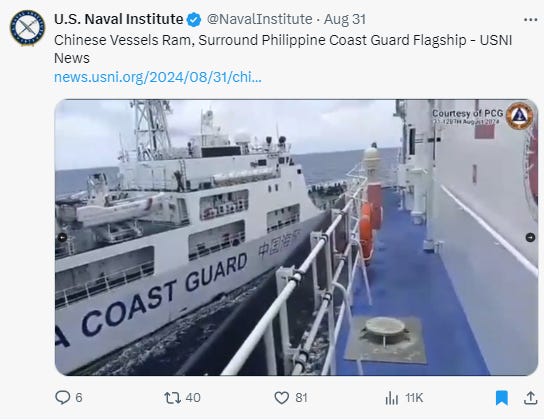The image size is (544, 420).
Task: Toggle the blue bookmark icon
Action: point(502,397)
